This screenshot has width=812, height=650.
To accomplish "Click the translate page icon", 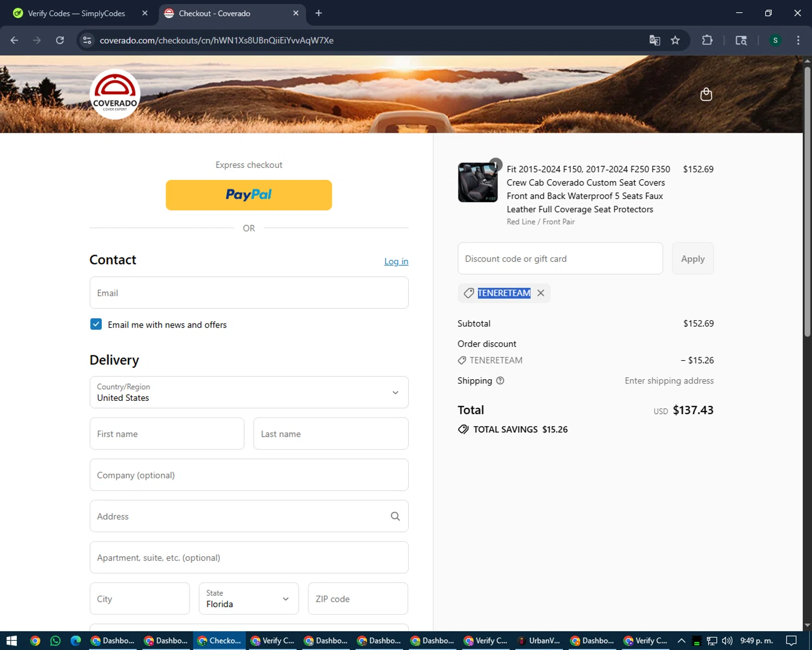I will click(x=654, y=40).
